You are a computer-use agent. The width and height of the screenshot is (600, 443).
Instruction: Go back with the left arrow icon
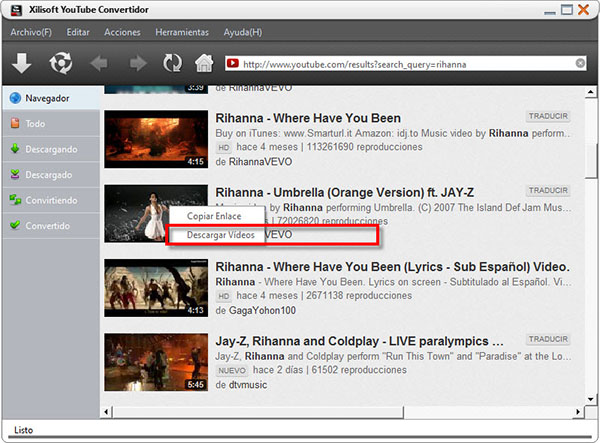click(99, 63)
